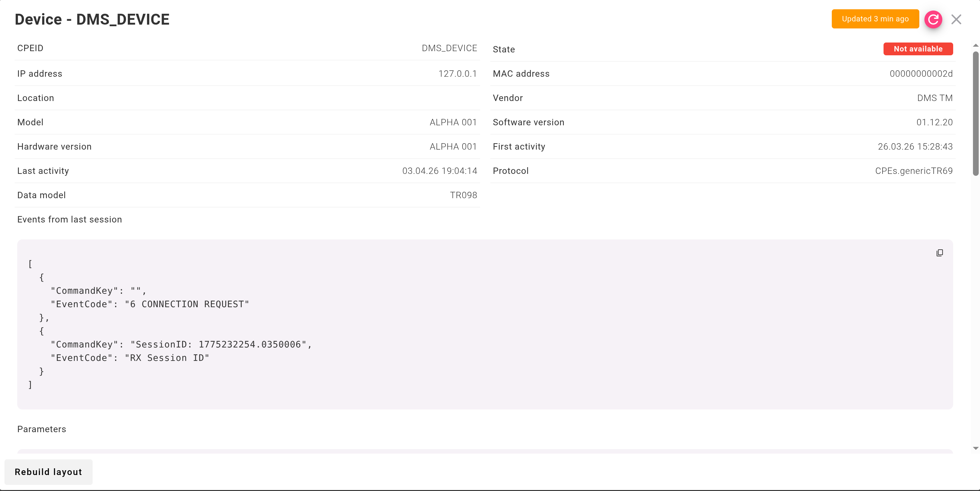Click the Data model value TR098
Screen dimensions: 980x491
tap(463, 195)
